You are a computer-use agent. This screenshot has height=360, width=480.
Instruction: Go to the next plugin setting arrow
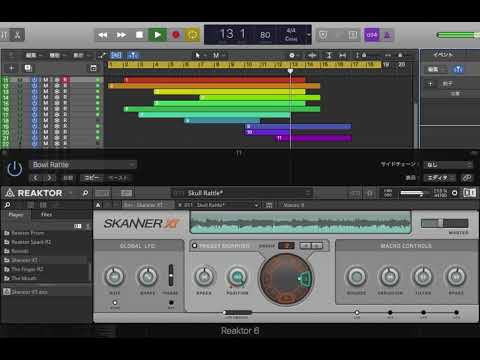(x=49, y=178)
